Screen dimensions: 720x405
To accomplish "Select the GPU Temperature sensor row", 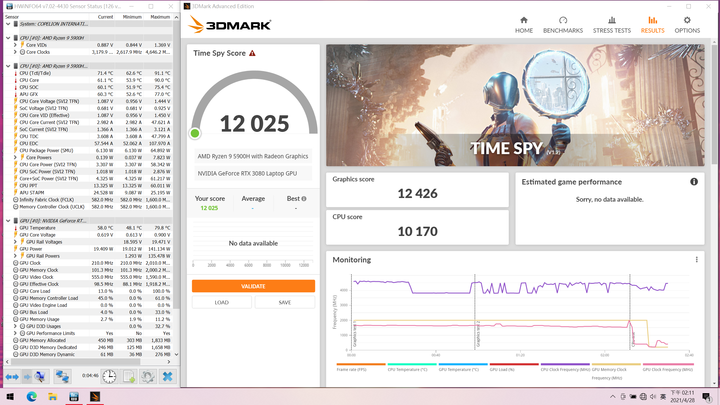I will (x=88, y=228).
